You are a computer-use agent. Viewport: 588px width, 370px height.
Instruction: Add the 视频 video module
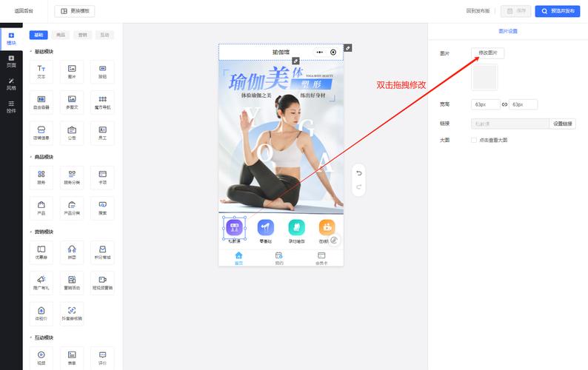click(x=41, y=358)
